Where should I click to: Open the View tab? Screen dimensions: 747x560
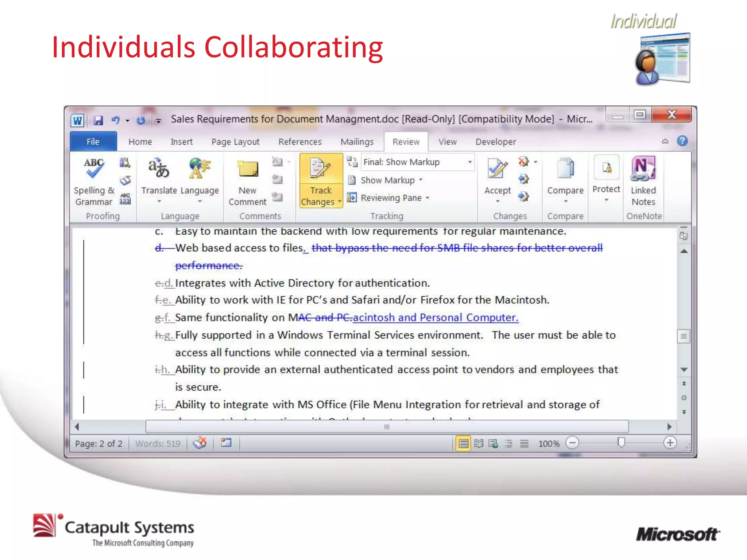(x=447, y=141)
